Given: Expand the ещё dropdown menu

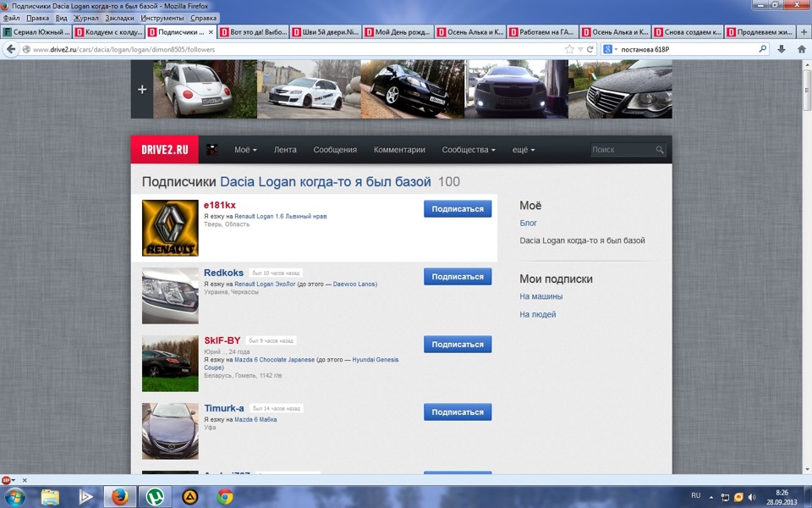Looking at the screenshot, I should pos(524,150).
